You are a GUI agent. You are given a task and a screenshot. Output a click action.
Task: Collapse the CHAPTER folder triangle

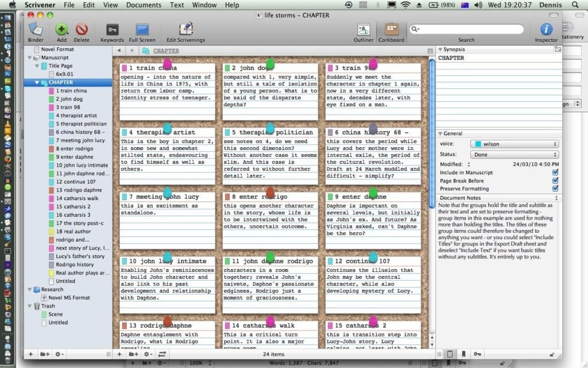coord(37,82)
